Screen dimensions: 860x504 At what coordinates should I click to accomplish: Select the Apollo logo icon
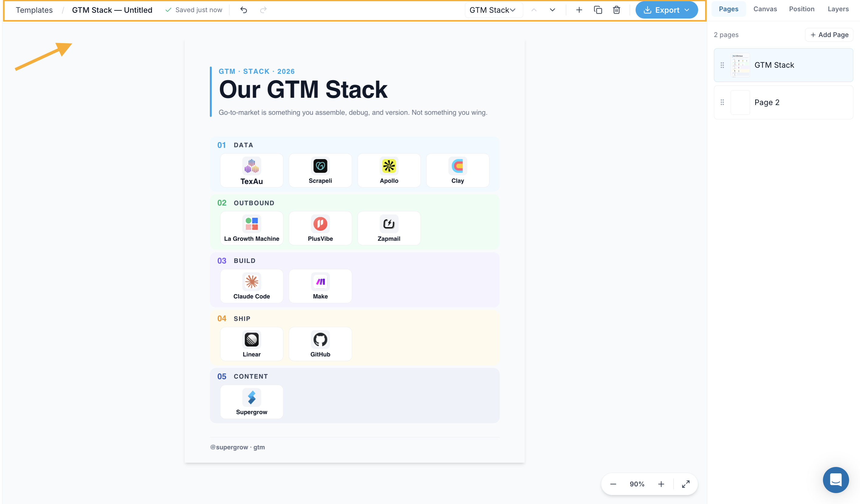click(389, 166)
